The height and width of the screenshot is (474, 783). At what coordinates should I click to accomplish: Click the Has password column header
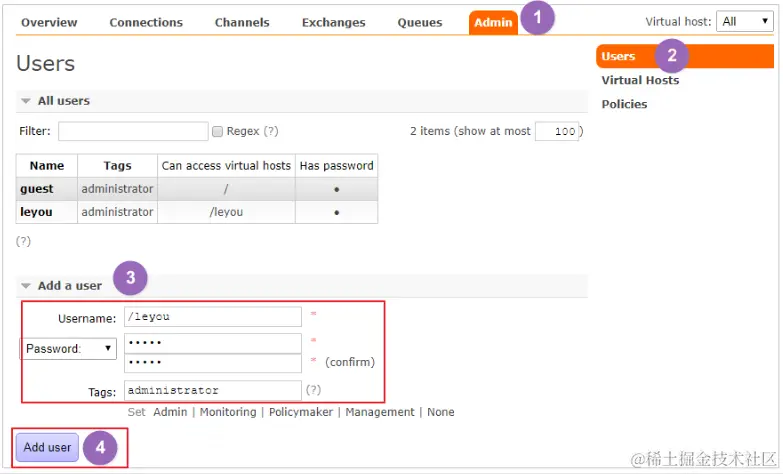coord(337,165)
